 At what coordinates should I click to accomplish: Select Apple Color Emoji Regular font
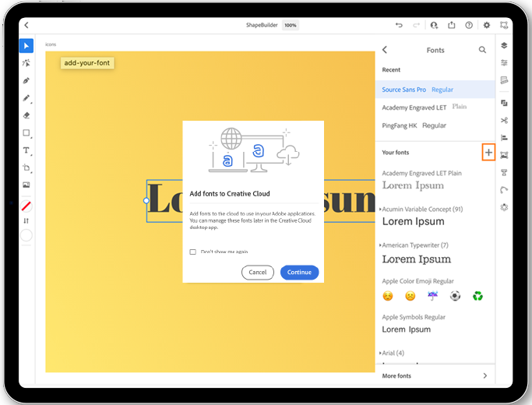(432, 290)
